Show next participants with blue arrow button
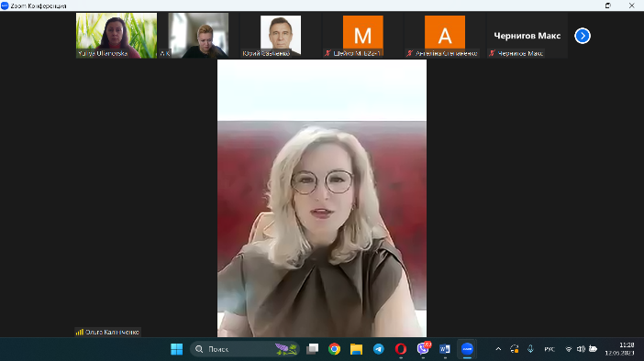The width and height of the screenshot is (644, 361). pos(582,36)
